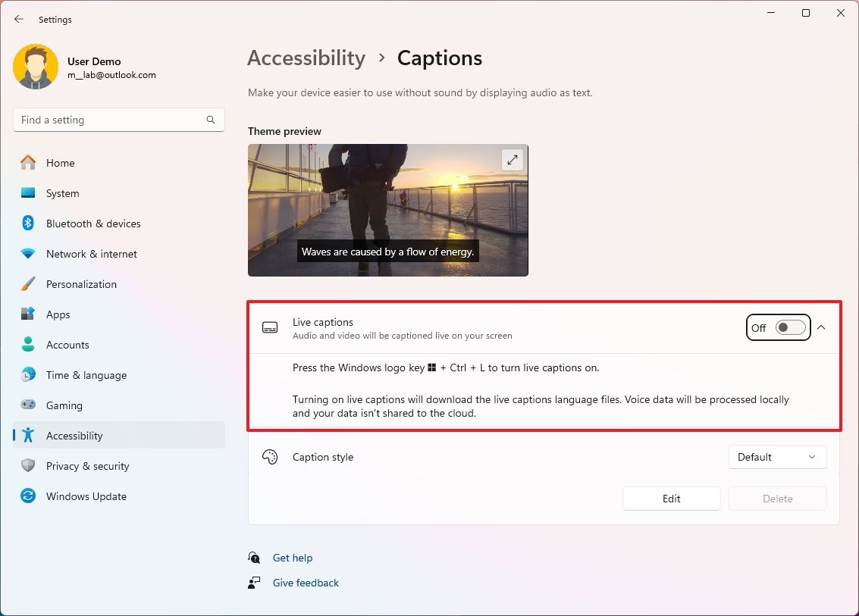Go to System settings
This screenshot has width=859, height=616.
pyautogui.click(x=119, y=192)
